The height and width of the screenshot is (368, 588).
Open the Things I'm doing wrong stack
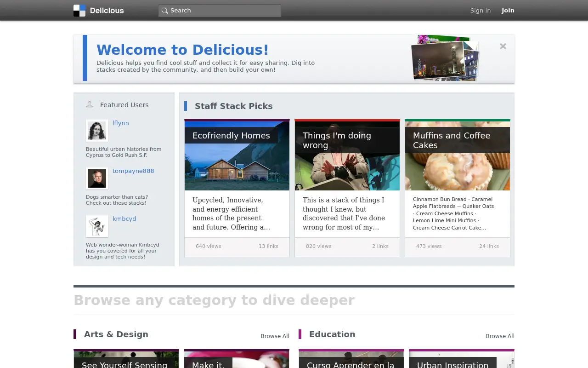coord(337,140)
